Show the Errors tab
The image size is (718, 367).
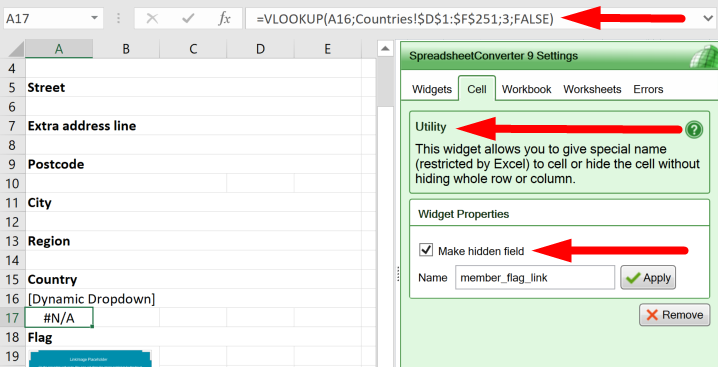[x=648, y=89]
